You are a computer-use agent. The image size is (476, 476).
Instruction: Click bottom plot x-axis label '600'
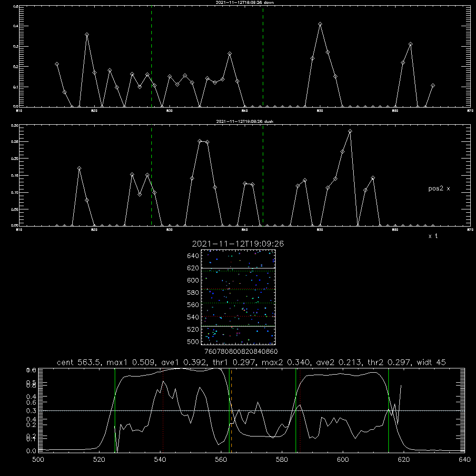343,460
